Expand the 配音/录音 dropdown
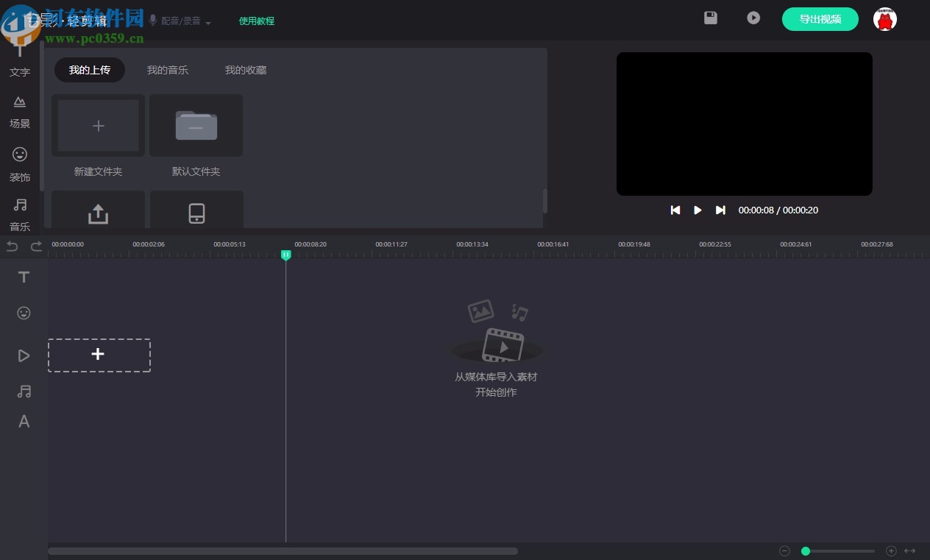 180,21
